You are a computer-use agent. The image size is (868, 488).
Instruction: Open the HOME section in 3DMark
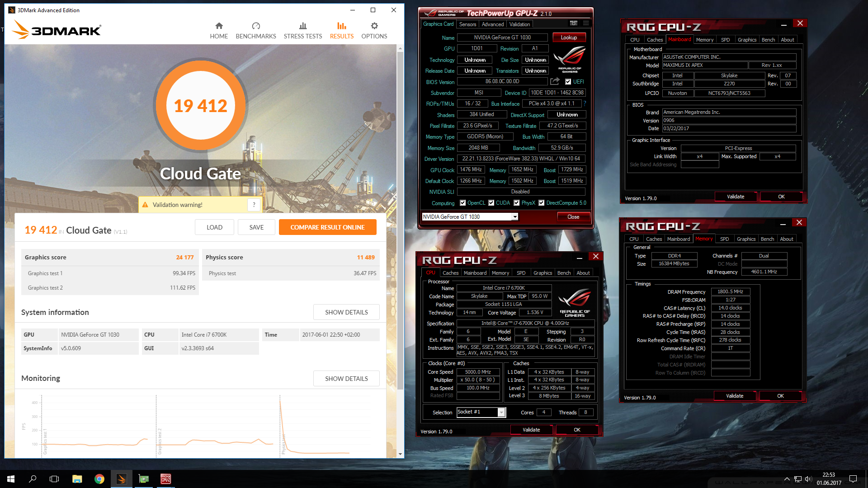[x=219, y=31]
